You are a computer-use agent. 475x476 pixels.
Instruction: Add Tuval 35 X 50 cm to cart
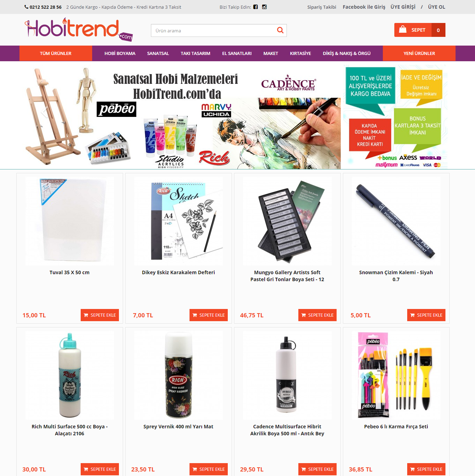tap(100, 315)
